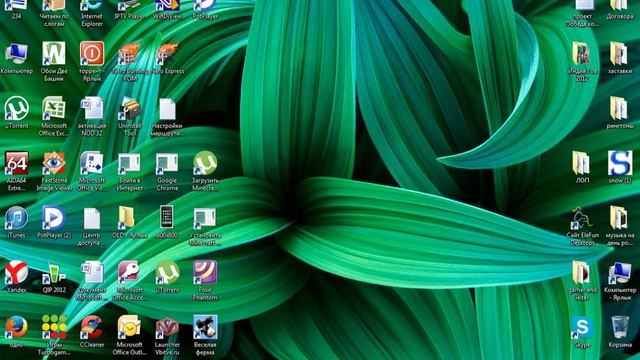Open the заставки folder

(x=620, y=58)
